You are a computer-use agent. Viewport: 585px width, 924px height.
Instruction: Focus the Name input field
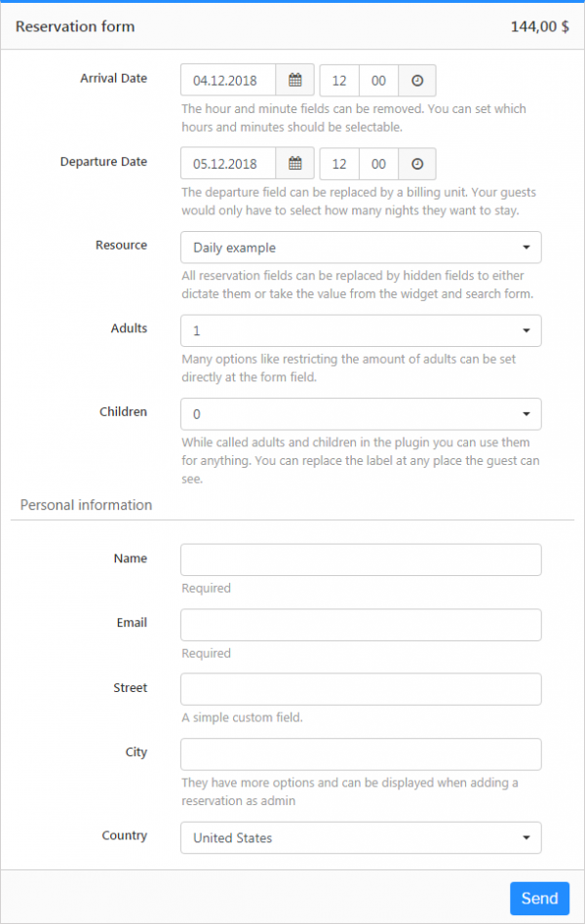[x=361, y=559]
